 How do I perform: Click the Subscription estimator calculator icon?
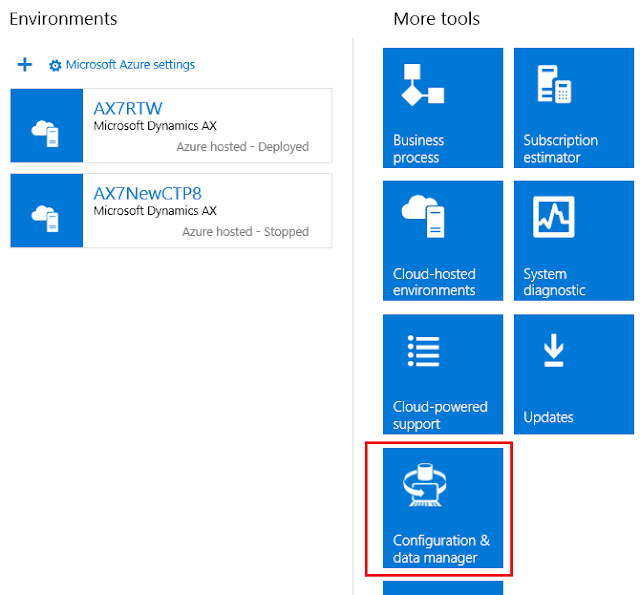(554, 84)
